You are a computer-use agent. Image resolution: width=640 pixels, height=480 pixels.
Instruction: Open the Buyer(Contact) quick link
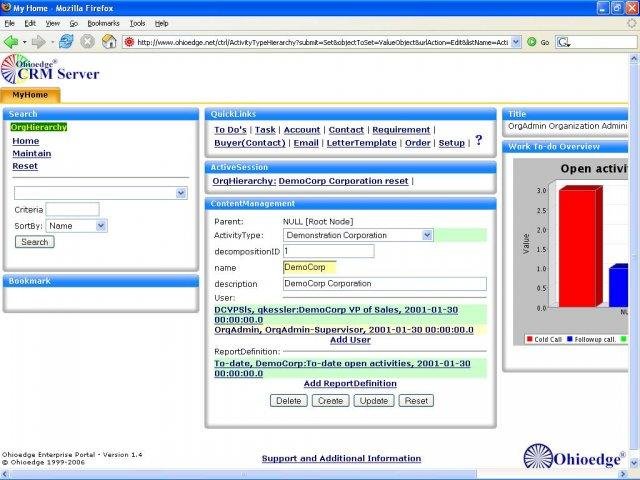point(250,143)
